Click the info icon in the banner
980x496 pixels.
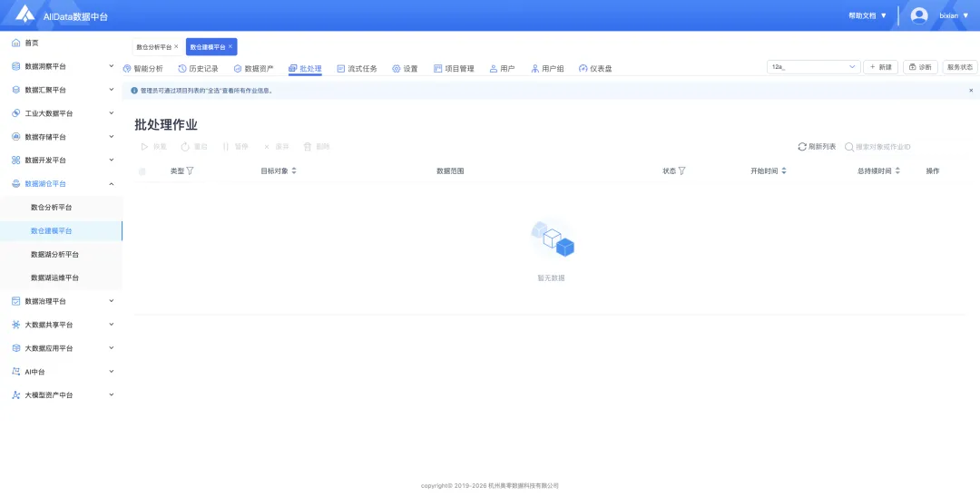(133, 91)
